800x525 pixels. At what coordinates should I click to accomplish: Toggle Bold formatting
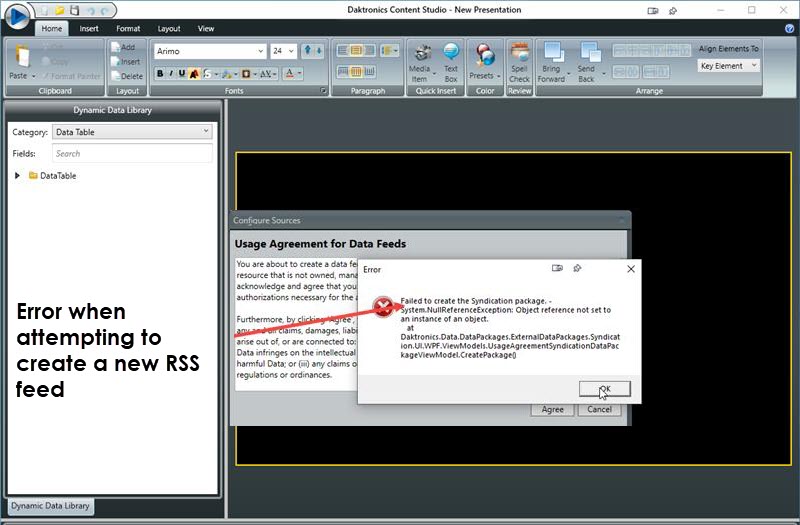tap(160, 73)
